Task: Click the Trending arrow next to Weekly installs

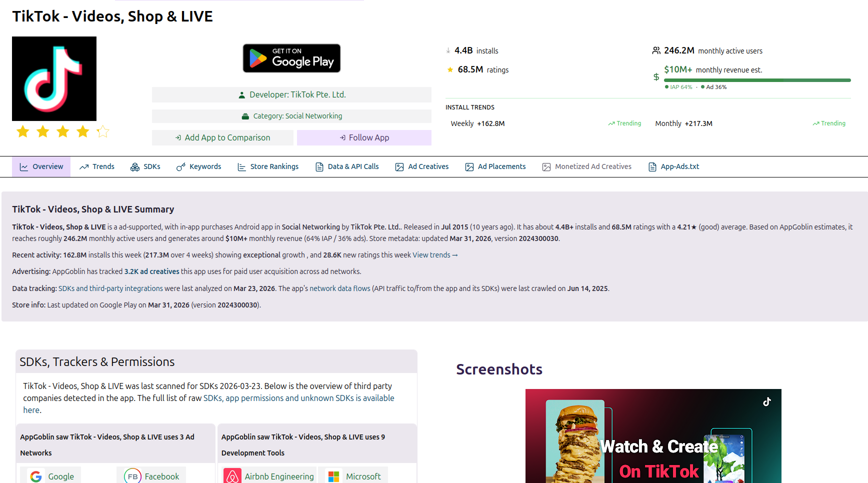Action: coord(612,123)
